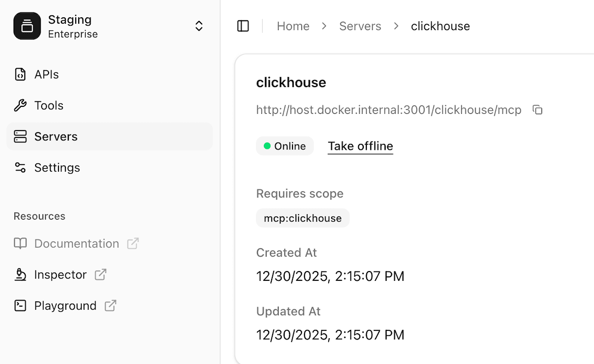
Task: Click the Online status badge
Action: (x=285, y=146)
